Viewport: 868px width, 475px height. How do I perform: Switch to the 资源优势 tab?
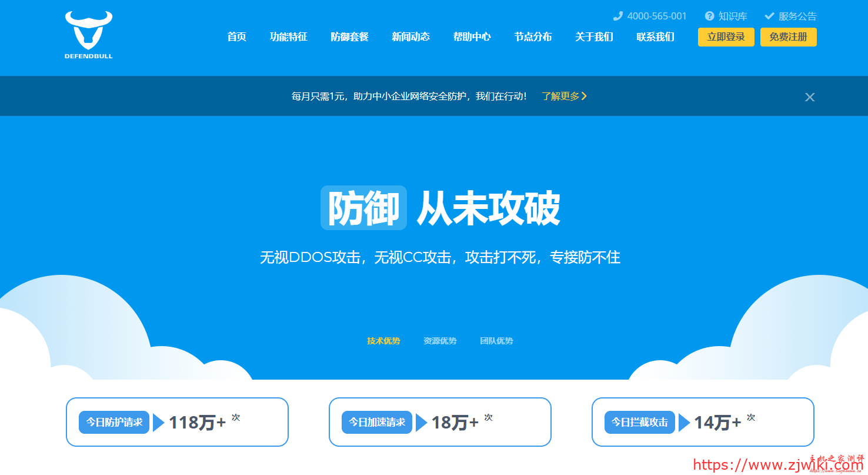440,341
